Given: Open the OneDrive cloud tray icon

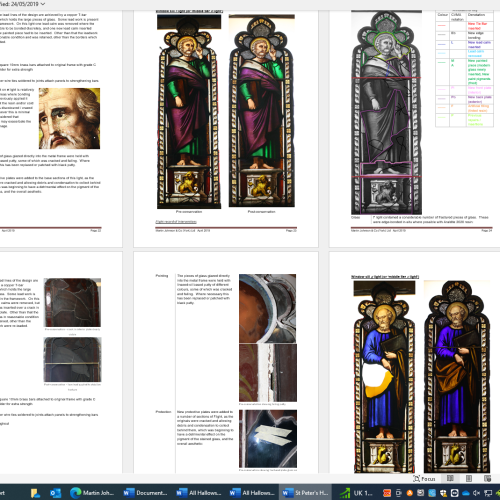Looking at the screenshot, I should pos(466,493).
